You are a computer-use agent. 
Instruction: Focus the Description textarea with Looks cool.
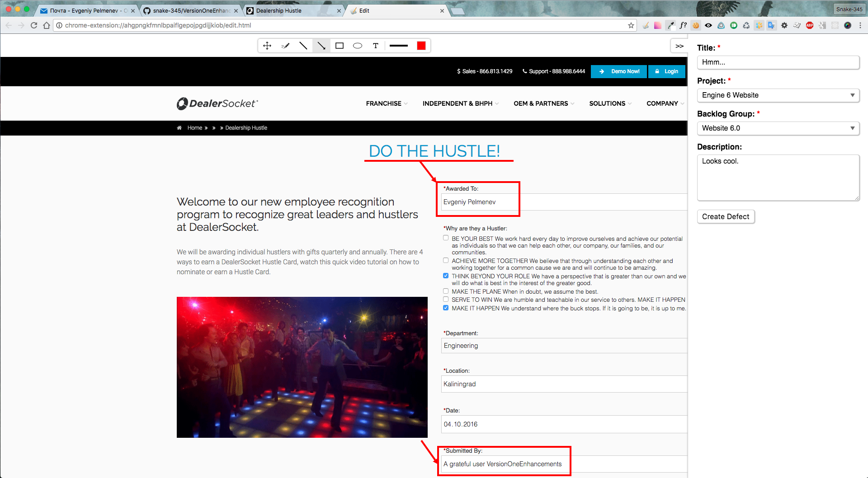tap(778, 178)
